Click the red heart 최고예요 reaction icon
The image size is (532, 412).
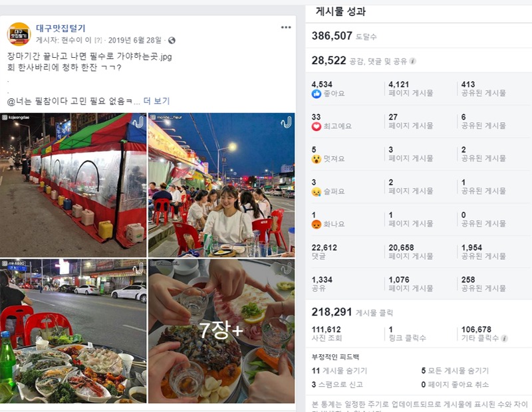coord(317,126)
